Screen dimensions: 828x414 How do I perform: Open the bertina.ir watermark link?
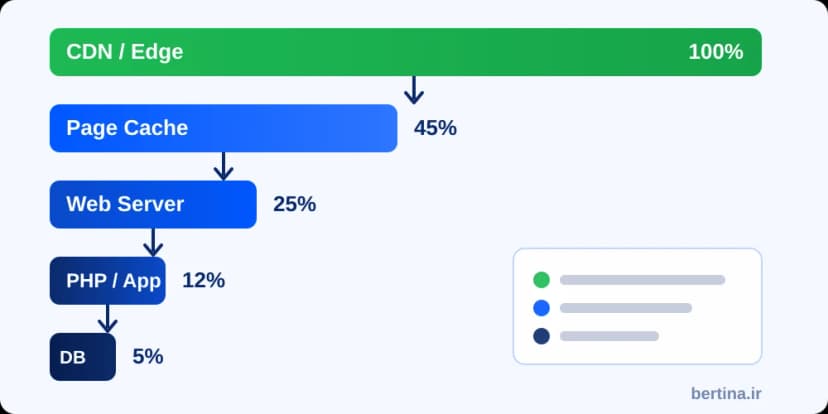[726, 393]
